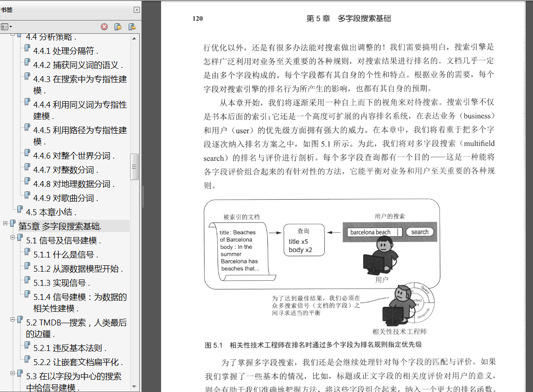
Task: Jump to bookmark 5.1.1 什么是信号
Action: (66, 254)
